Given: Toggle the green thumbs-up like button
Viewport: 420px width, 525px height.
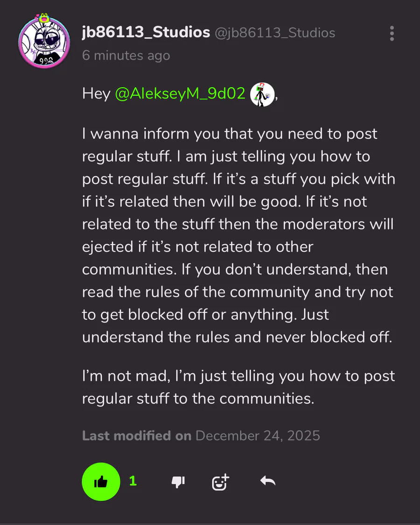Looking at the screenshot, I should pos(101,482).
